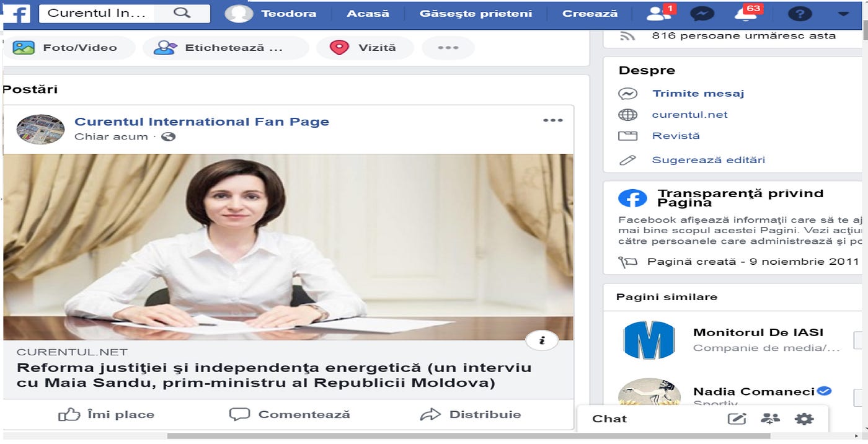Click the messenger icon beside Trimite mesaj
868x444 pixels.
(628, 94)
